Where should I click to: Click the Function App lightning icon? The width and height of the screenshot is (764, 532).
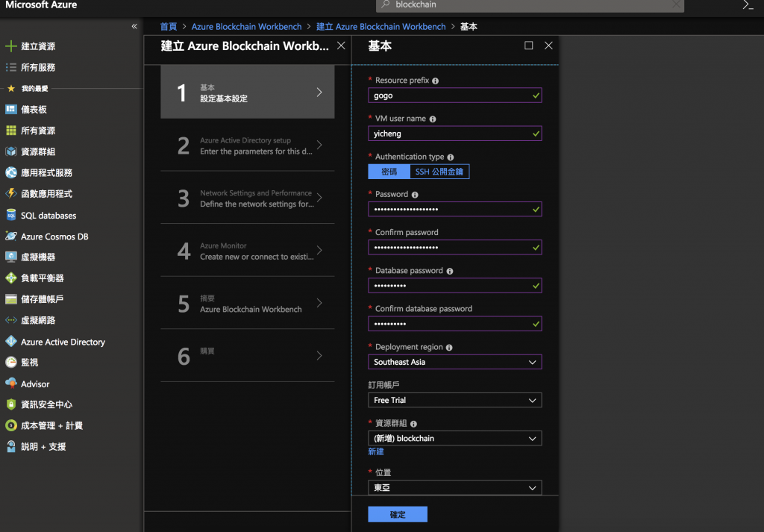pos(10,193)
